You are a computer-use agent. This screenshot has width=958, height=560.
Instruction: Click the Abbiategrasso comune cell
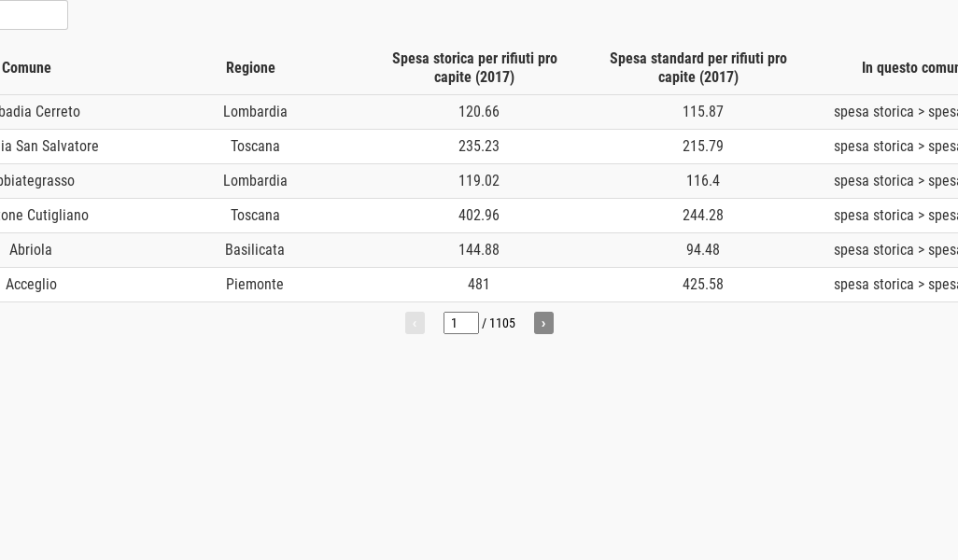tap(35, 181)
